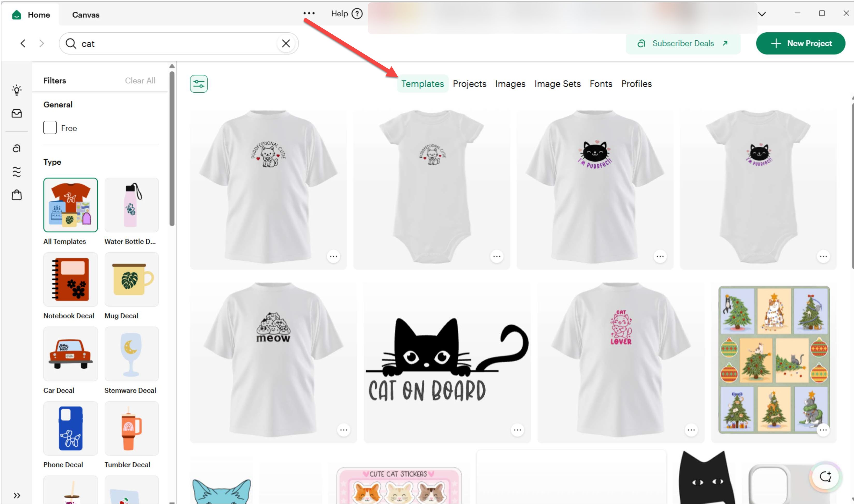The image size is (854, 504).
Task: Open the Help question mark icon
Action: pos(357,13)
